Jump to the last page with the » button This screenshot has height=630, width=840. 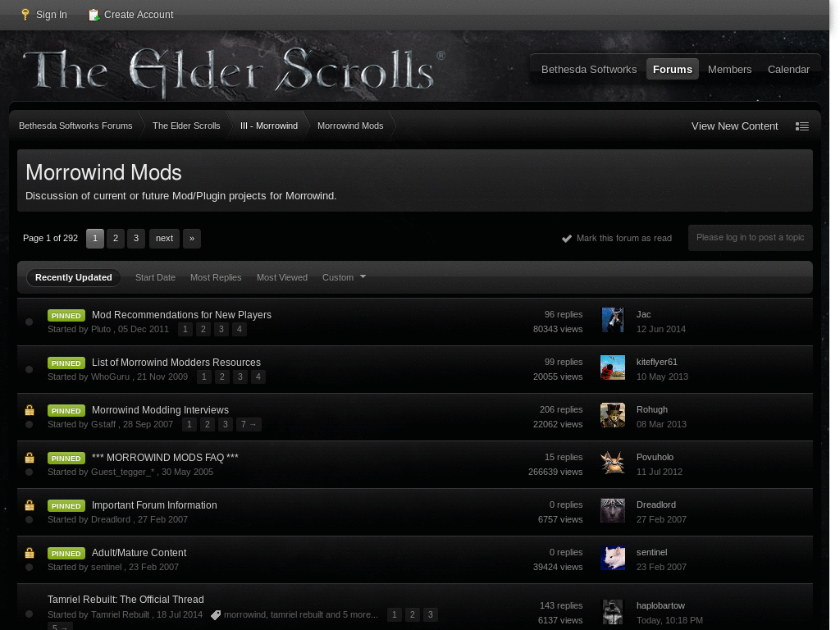[192, 239]
